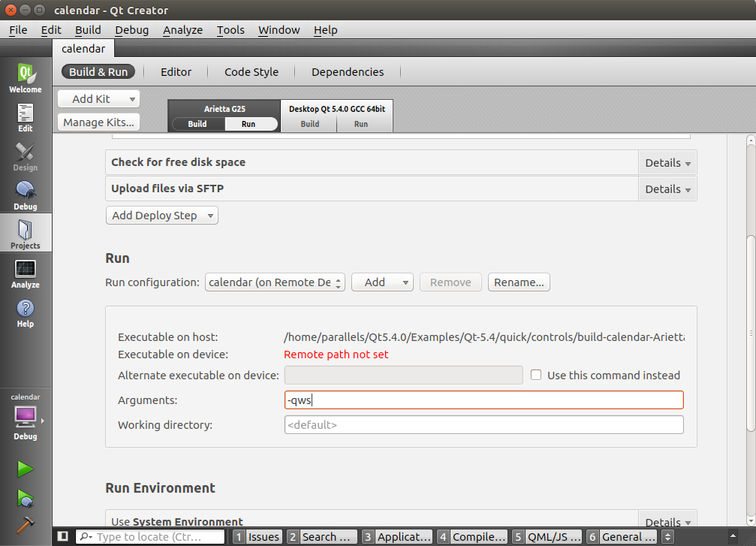Viewport: 756px width, 546px height.
Task: Toggle the sidebar visibility icon
Action: (62, 536)
